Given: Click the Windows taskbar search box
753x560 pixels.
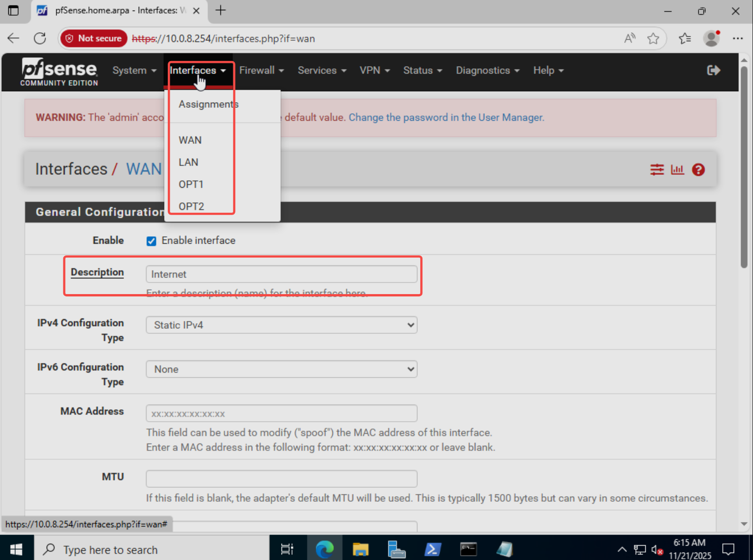Looking at the screenshot, I should (x=152, y=549).
